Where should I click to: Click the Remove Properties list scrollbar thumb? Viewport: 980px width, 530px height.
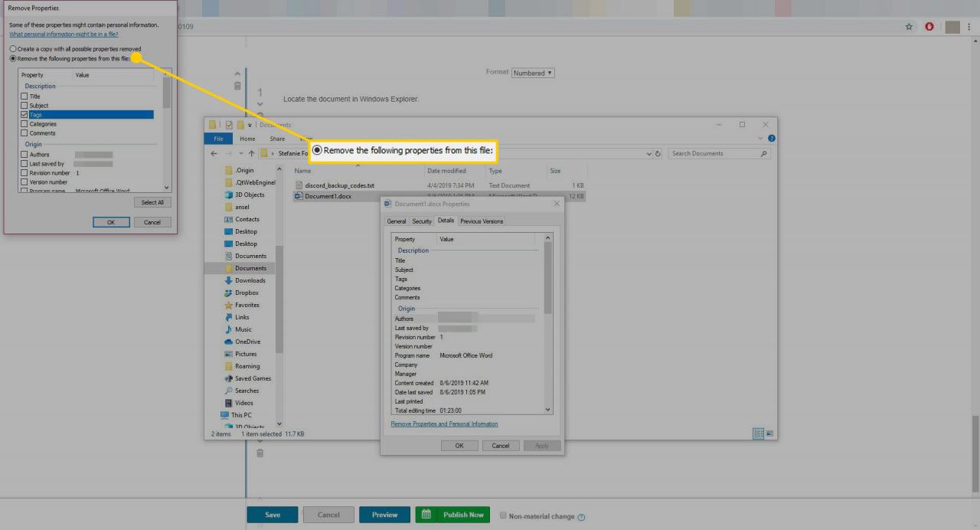click(167, 92)
